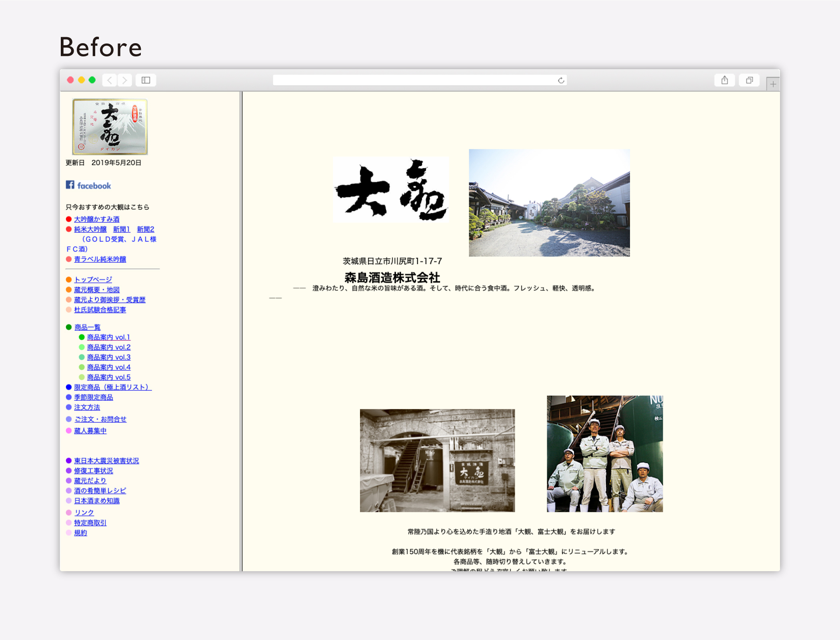The image size is (840, 640).
Task: Open 季節限定商品 link
Action: (x=93, y=397)
